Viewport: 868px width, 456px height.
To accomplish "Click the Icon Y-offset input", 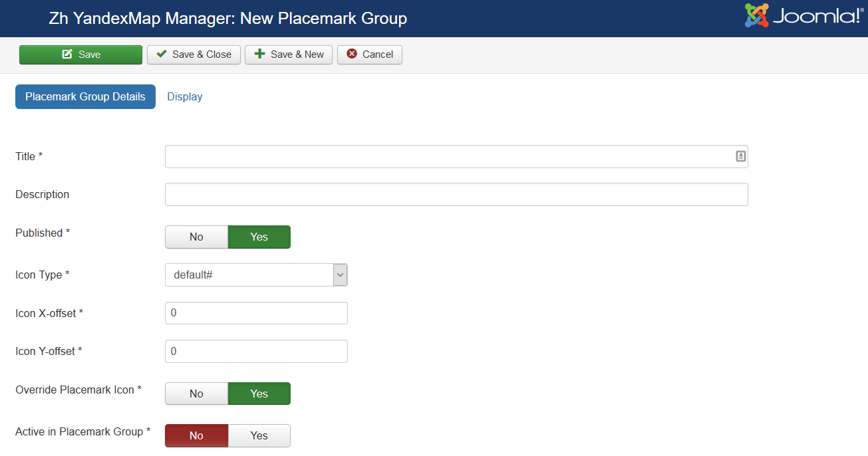I will click(256, 351).
